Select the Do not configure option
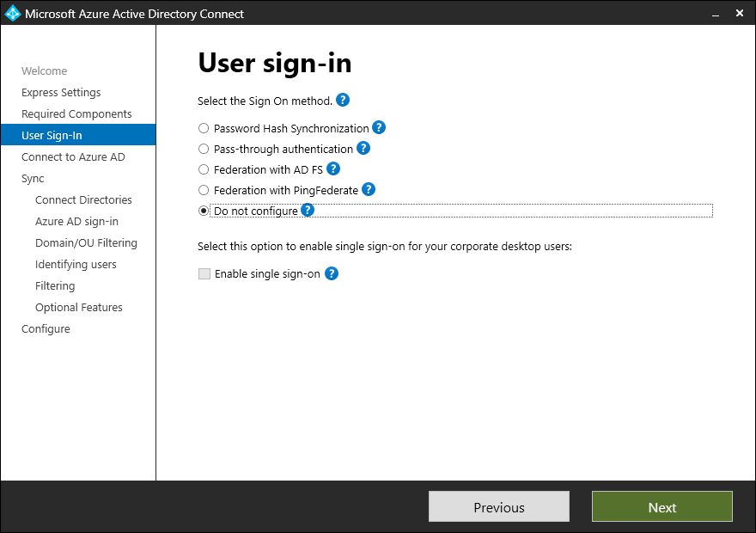756x533 pixels. coord(203,210)
